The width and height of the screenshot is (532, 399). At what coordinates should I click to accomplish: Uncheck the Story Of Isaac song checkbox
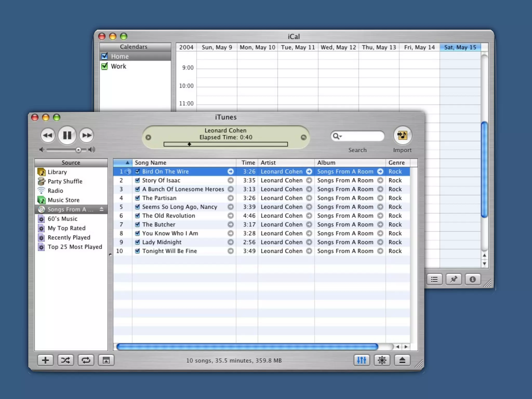pos(137,180)
